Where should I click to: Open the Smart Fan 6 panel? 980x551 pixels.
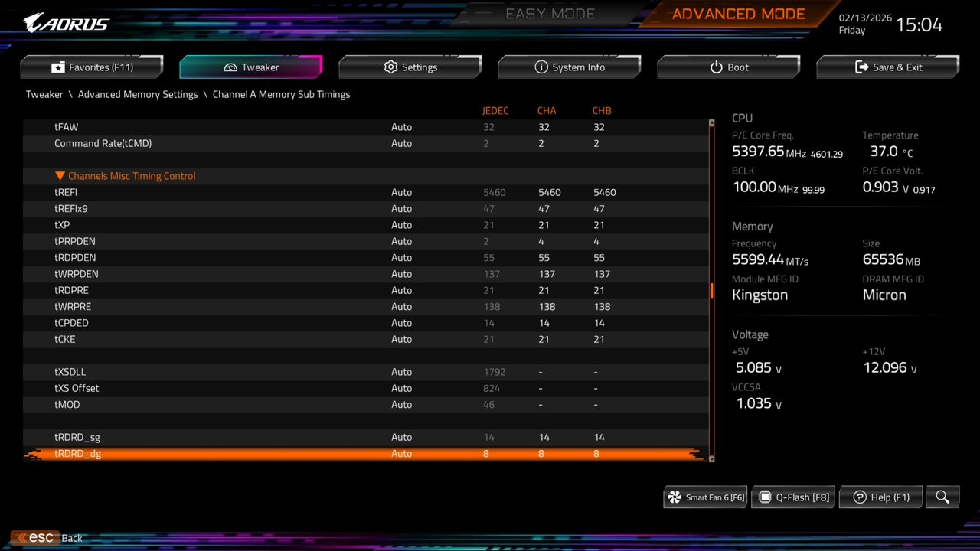click(x=704, y=497)
